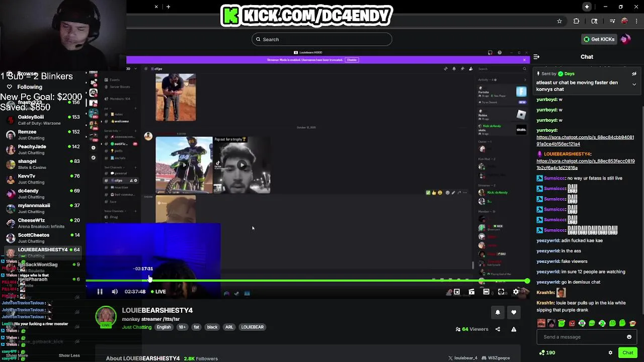Follow the channel with the heart button
The width and height of the screenshot is (644, 362).
[x=514, y=312]
